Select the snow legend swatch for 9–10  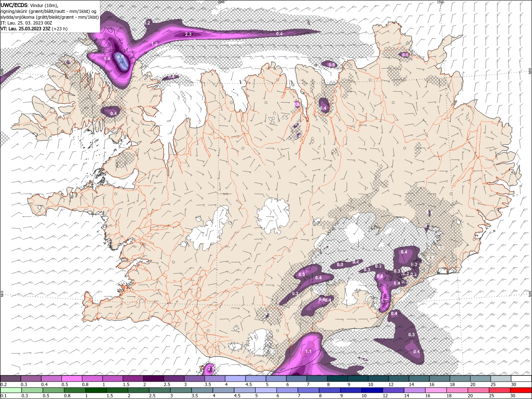(x=357, y=379)
